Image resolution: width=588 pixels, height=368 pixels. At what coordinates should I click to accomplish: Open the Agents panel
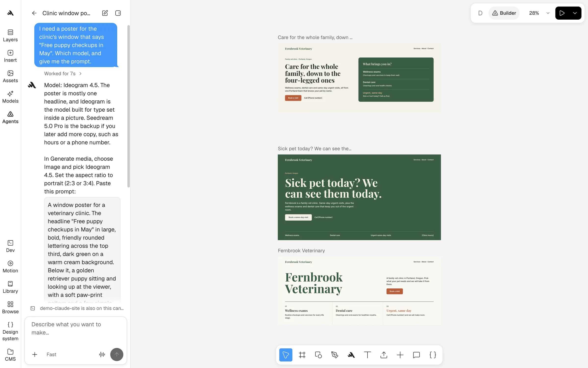[10, 118]
